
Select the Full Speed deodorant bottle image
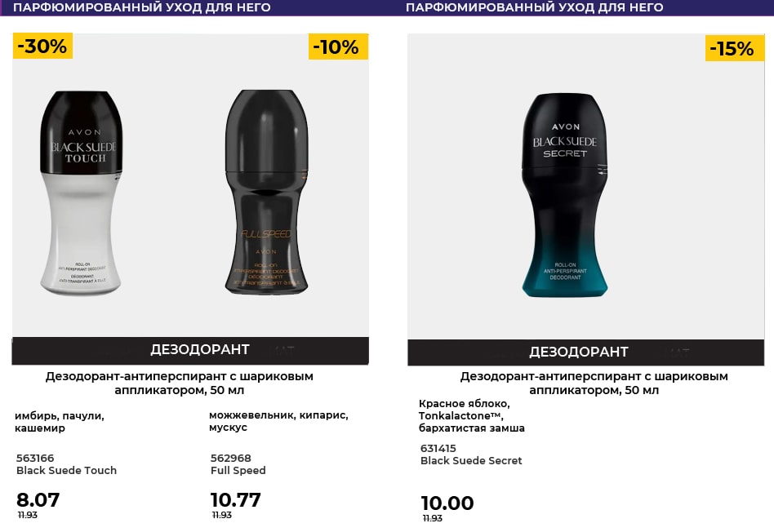click(x=266, y=192)
